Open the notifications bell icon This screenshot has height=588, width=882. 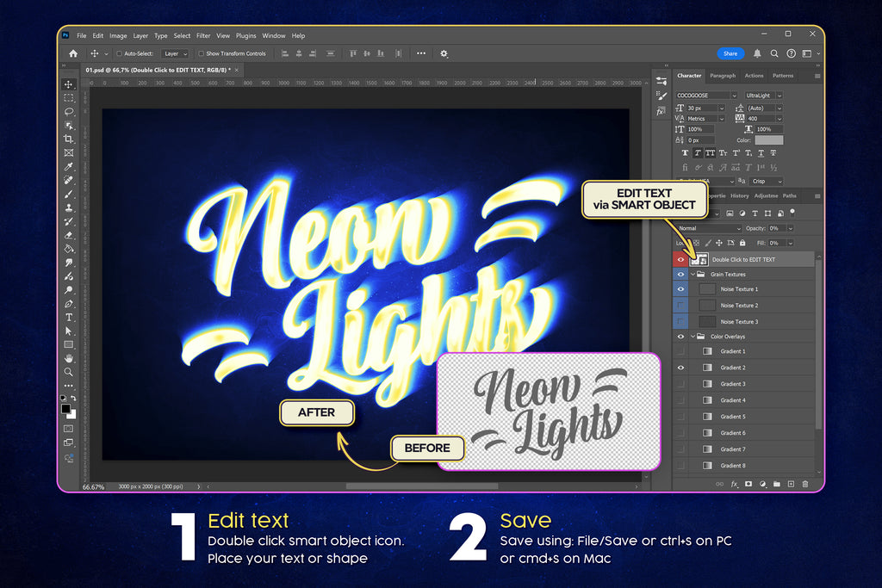[757, 53]
